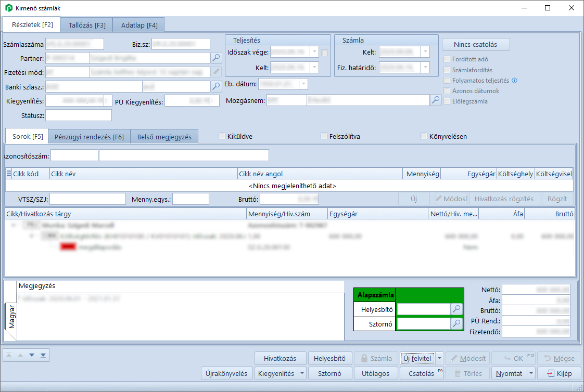Expand the Új felvitel dropdown arrow
This screenshot has height=392, width=584.
440,358
